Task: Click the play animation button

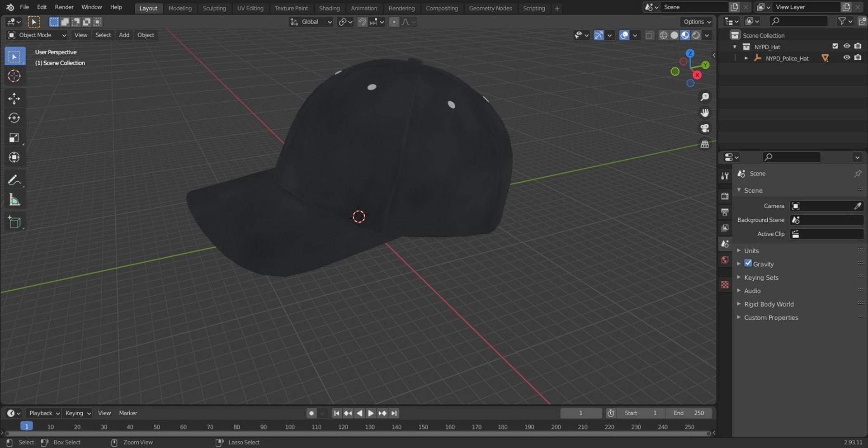Action: click(x=371, y=413)
